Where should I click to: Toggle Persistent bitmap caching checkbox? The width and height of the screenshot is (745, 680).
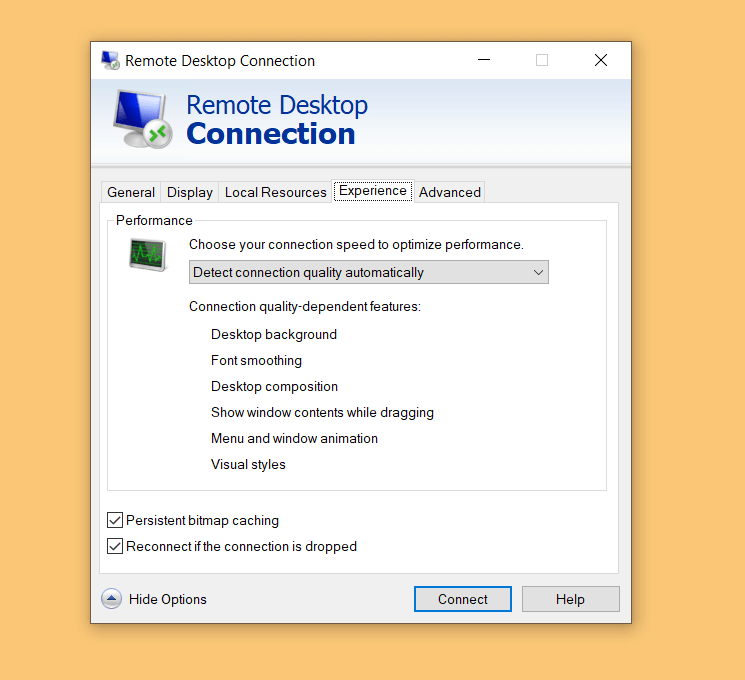(115, 520)
